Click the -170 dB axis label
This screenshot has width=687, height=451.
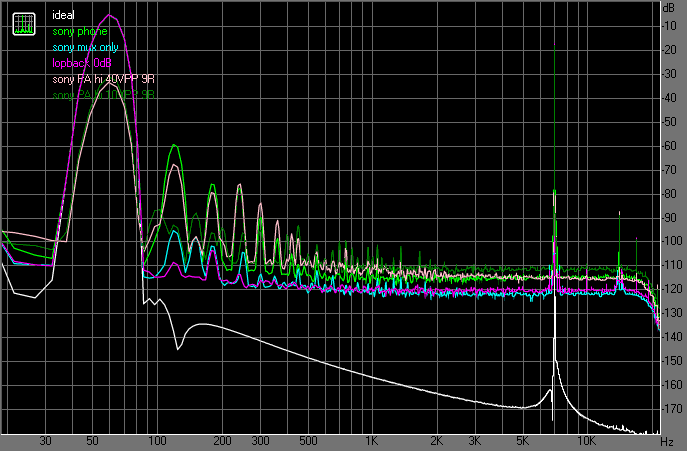point(672,408)
